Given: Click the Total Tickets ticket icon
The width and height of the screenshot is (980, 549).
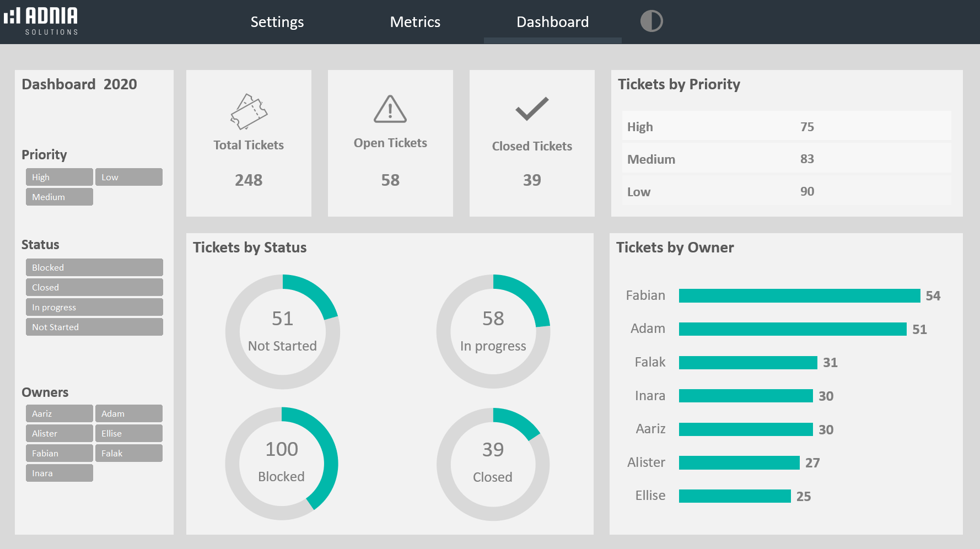Looking at the screenshot, I should coord(249,111).
